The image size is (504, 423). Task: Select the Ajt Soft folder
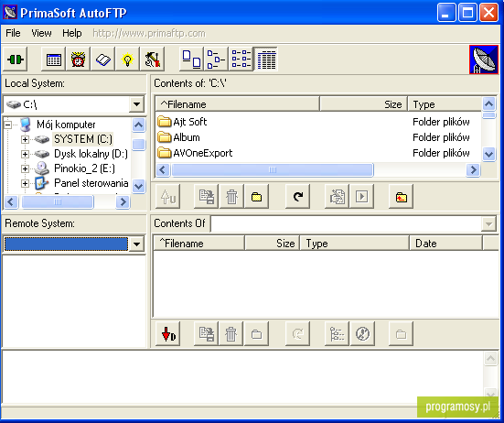coord(182,122)
